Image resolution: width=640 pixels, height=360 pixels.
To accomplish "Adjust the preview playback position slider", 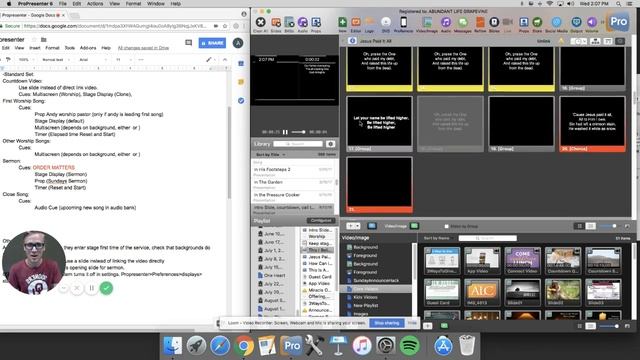I will click(298, 132).
